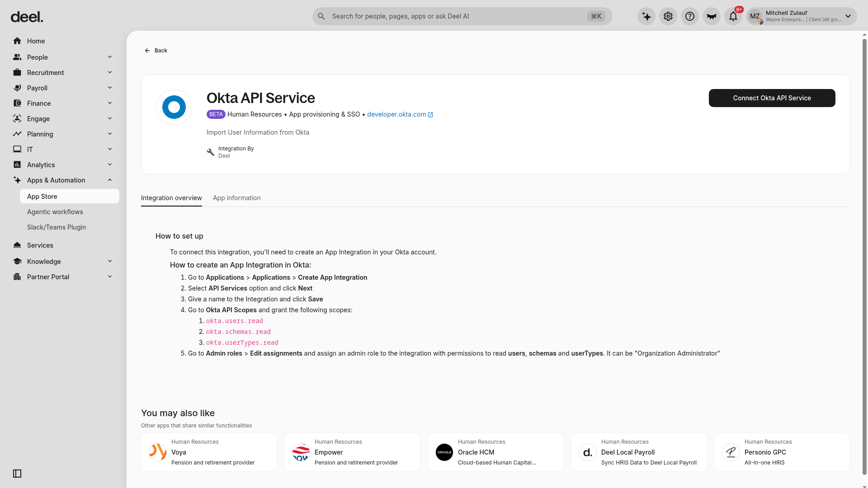Viewport: 868px width, 488px height.
Task: Open the account switcher dropdown arrow
Action: [x=848, y=16]
